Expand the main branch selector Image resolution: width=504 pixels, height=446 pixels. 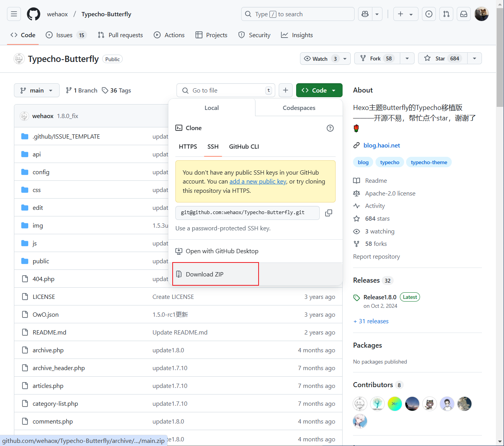[x=37, y=90]
